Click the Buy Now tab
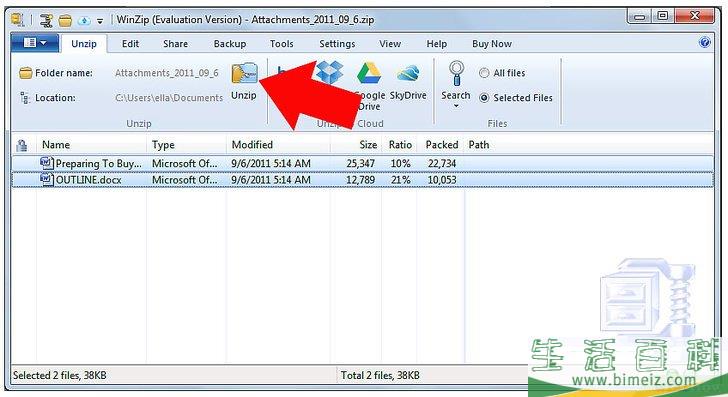The image size is (728, 397). [x=492, y=44]
